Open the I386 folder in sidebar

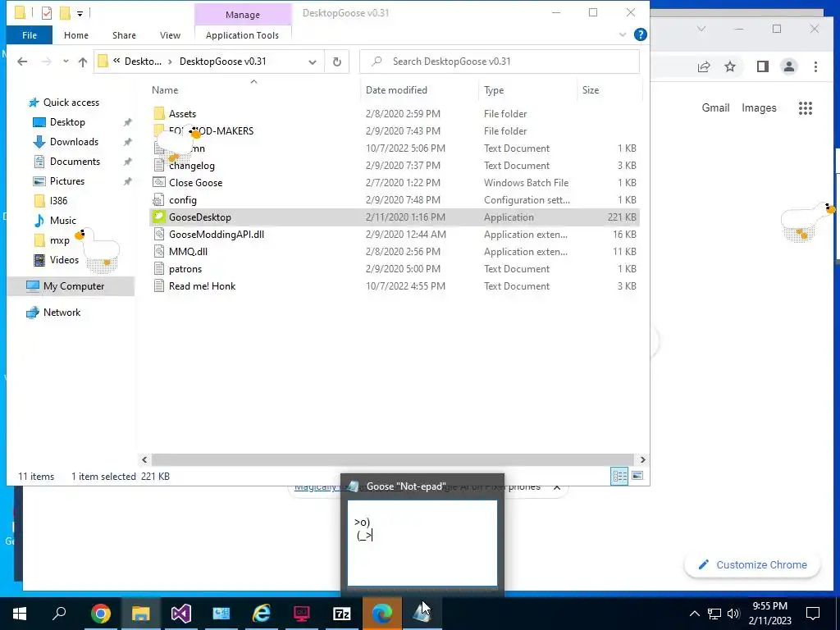tap(58, 201)
